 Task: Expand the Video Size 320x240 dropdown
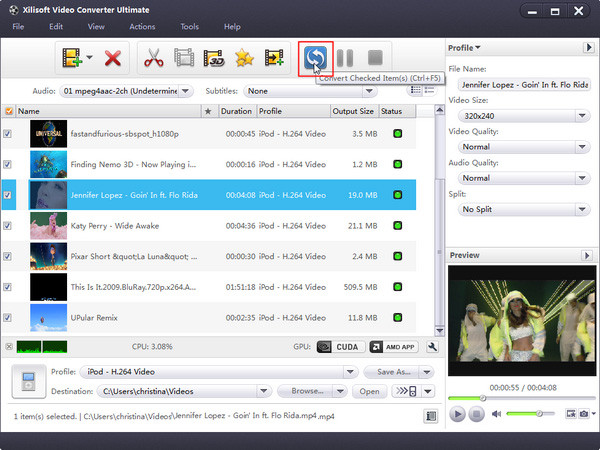click(x=518, y=115)
